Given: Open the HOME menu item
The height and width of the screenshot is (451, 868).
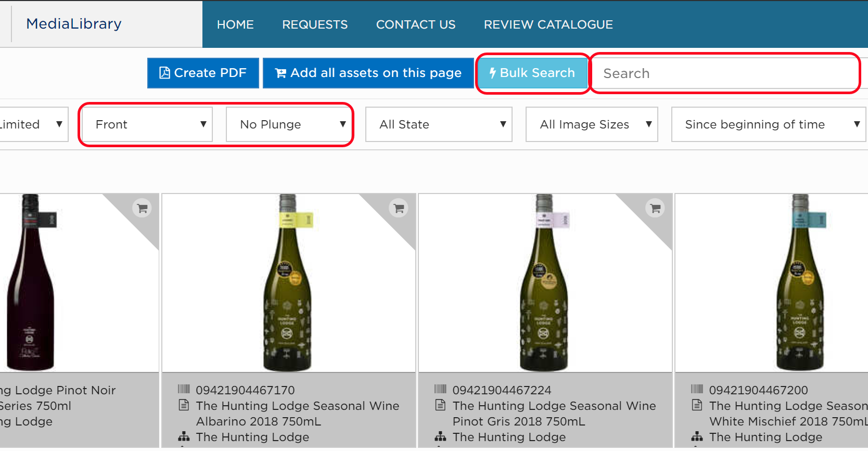Looking at the screenshot, I should click(235, 24).
